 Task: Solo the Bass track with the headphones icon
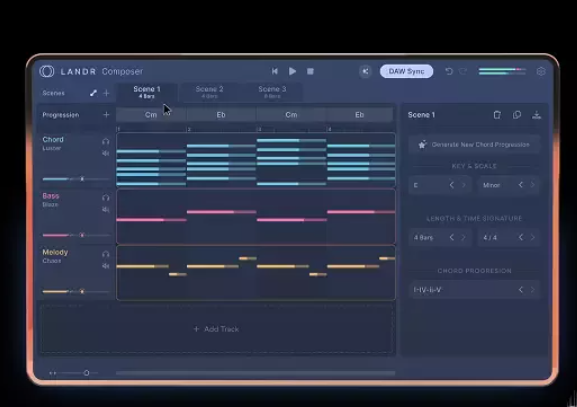pyautogui.click(x=106, y=198)
